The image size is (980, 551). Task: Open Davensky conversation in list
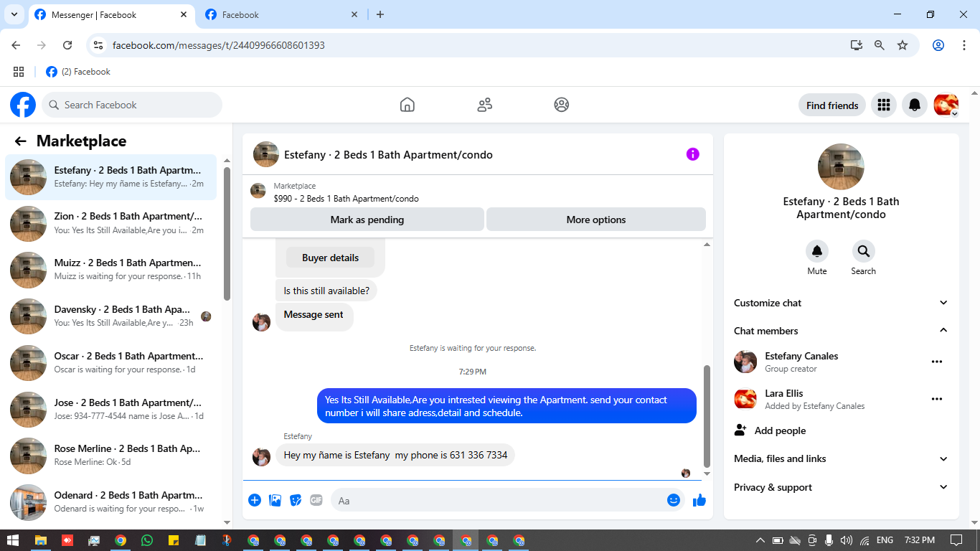[x=111, y=316]
